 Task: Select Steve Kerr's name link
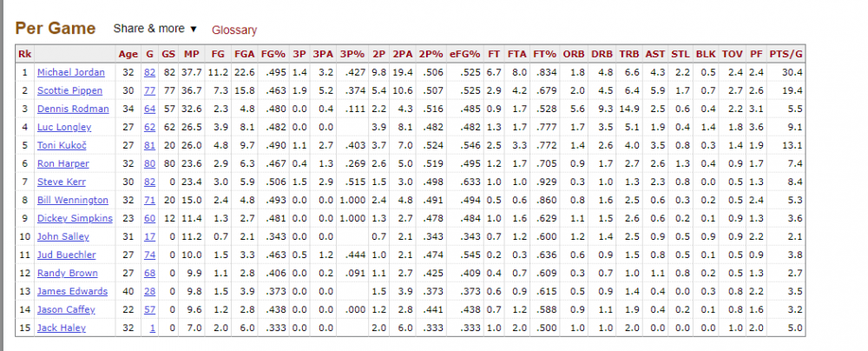click(x=58, y=182)
